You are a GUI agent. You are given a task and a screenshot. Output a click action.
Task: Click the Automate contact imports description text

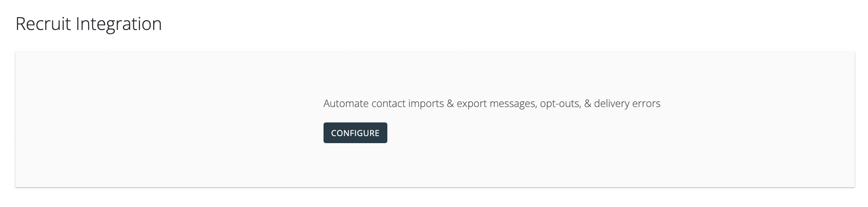(492, 103)
